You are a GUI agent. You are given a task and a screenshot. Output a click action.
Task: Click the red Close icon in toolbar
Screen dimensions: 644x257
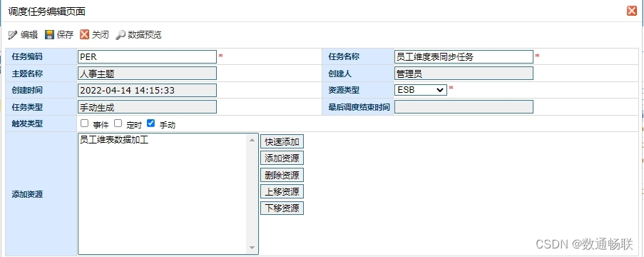tap(84, 34)
